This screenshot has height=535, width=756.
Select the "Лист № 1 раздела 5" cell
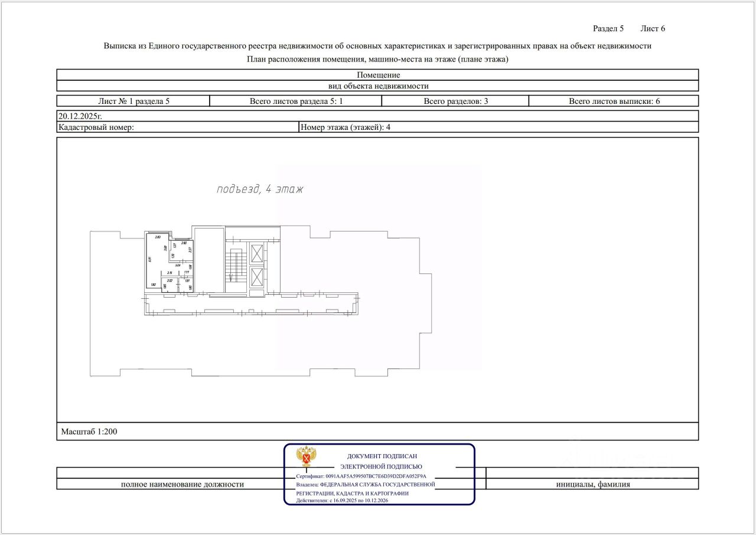(x=133, y=101)
